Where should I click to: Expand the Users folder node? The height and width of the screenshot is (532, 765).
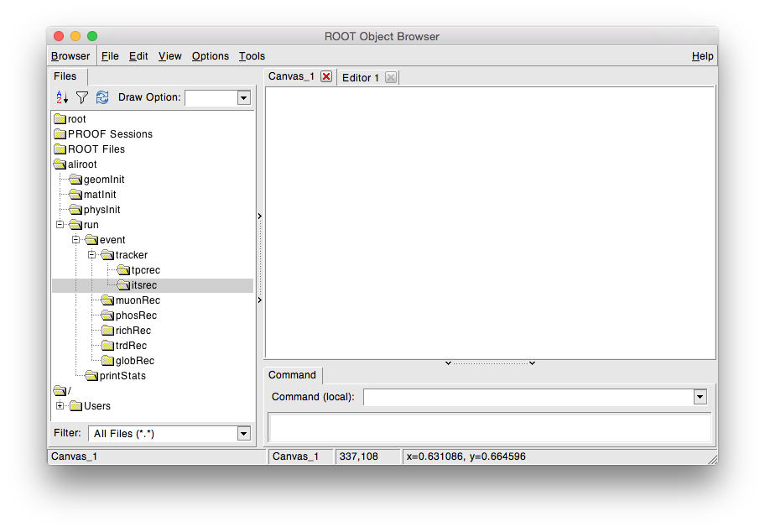tap(60, 406)
